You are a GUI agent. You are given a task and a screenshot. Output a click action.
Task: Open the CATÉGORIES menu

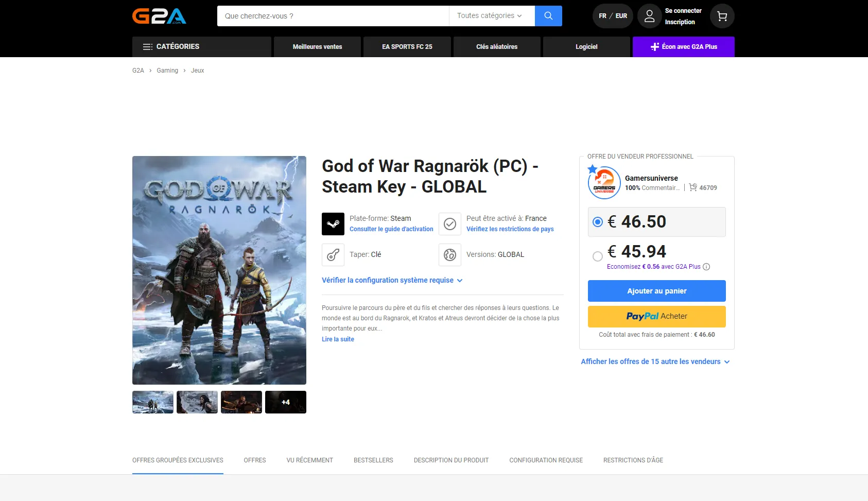tap(201, 47)
